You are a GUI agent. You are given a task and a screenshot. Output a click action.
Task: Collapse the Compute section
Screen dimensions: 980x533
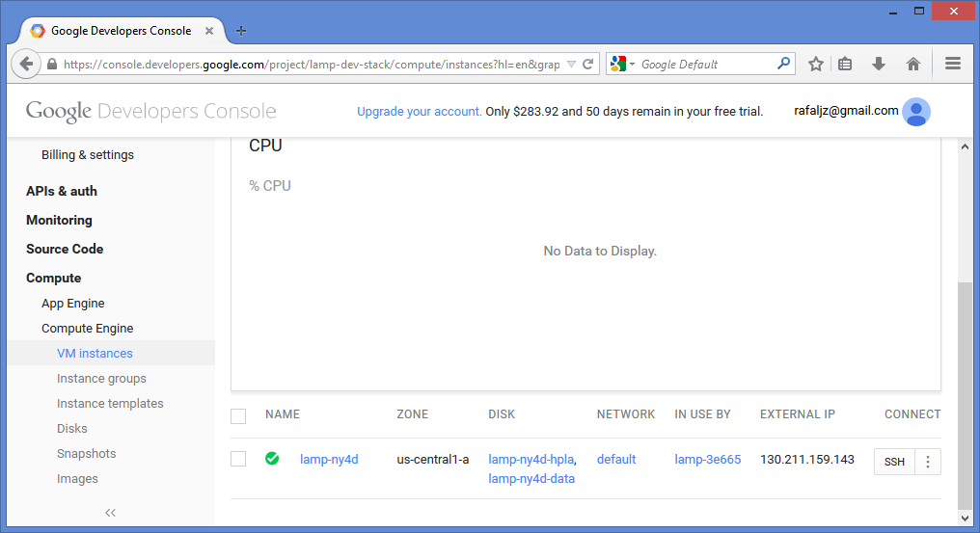53,278
